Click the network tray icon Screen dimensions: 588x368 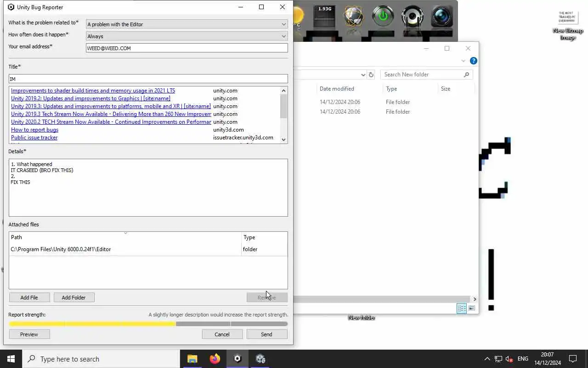[x=498, y=359]
